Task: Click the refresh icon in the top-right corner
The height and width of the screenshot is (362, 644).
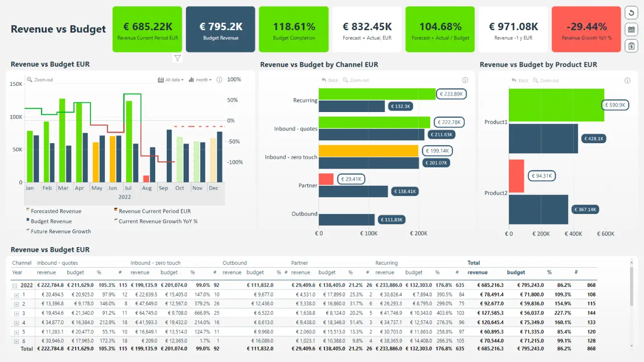Action: tap(632, 13)
